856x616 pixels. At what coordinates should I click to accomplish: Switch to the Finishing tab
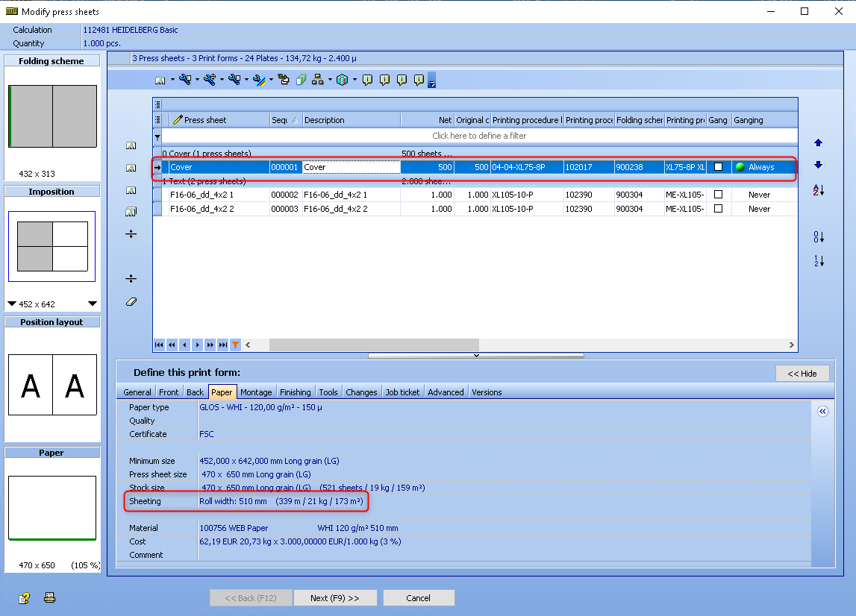click(x=296, y=392)
